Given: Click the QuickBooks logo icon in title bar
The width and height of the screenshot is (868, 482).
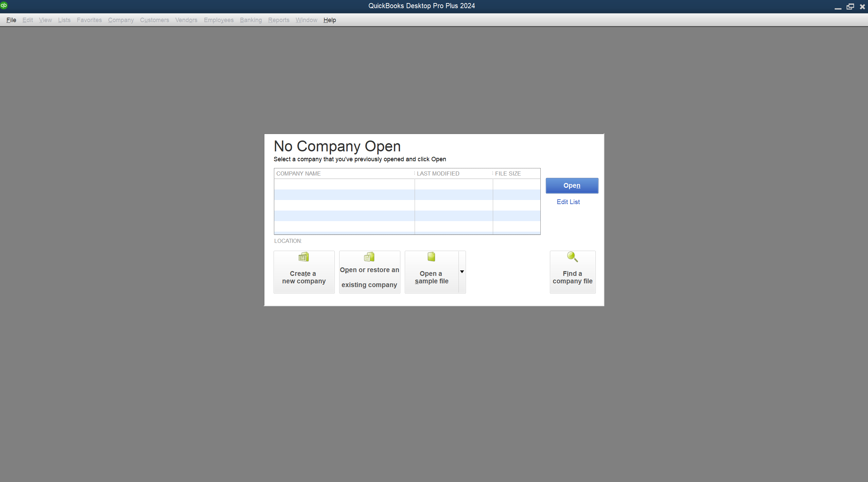Looking at the screenshot, I should tap(4, 5).
